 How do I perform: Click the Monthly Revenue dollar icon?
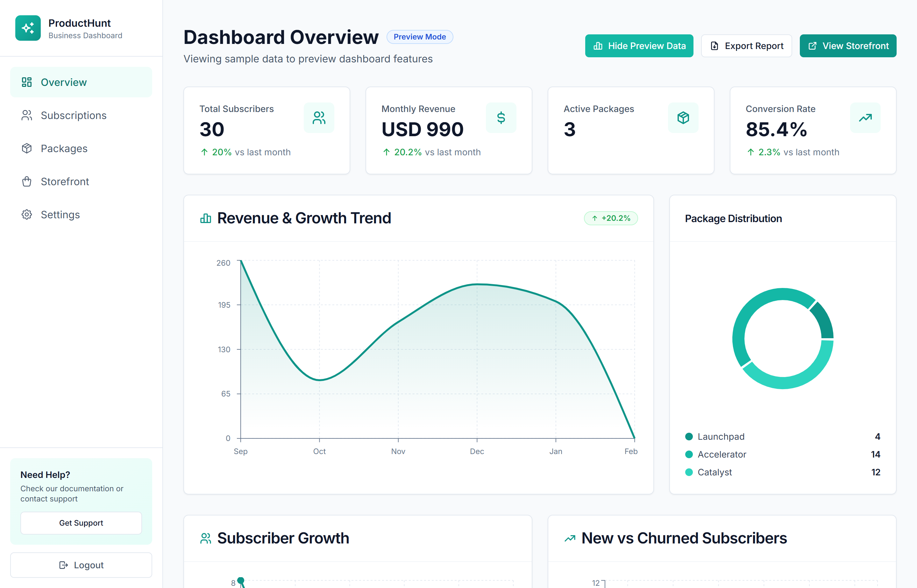[x=501, y=118]
